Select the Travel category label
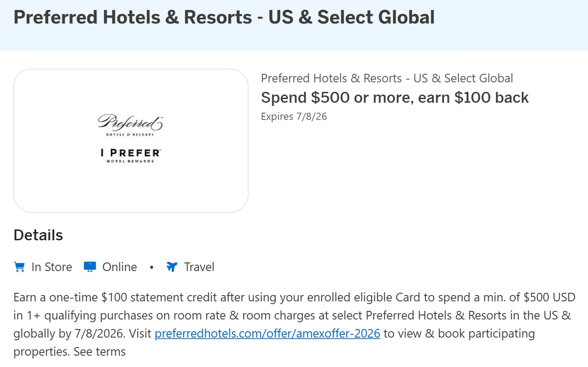The height and width of the screenshot is (367, 588). [x=199, y=267]
